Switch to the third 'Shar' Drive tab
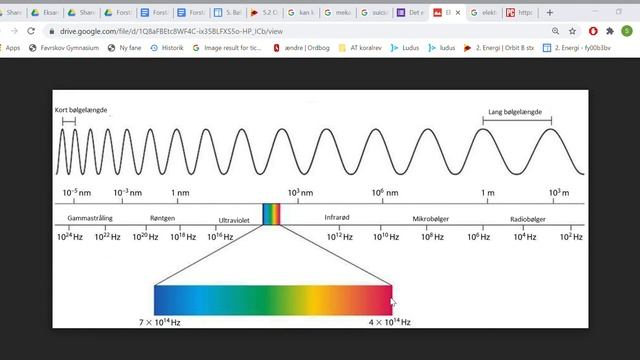 pyautogui.click(x=81, y=13)
